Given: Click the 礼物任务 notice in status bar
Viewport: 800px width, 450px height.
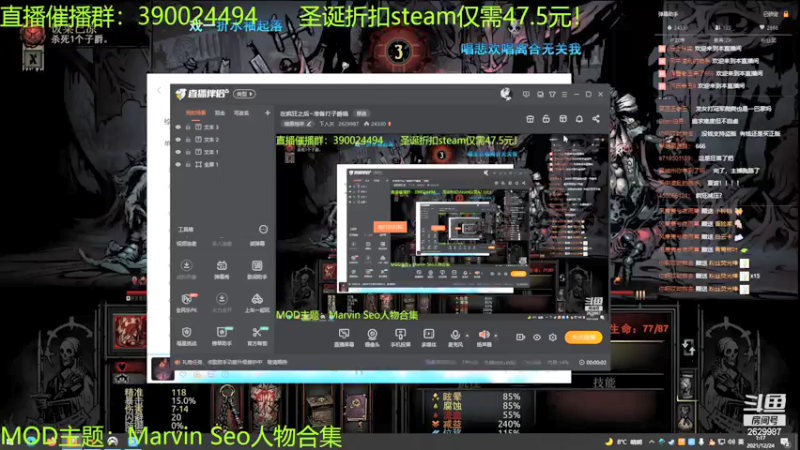Looking at the screenshot, I should pos(231,362).
